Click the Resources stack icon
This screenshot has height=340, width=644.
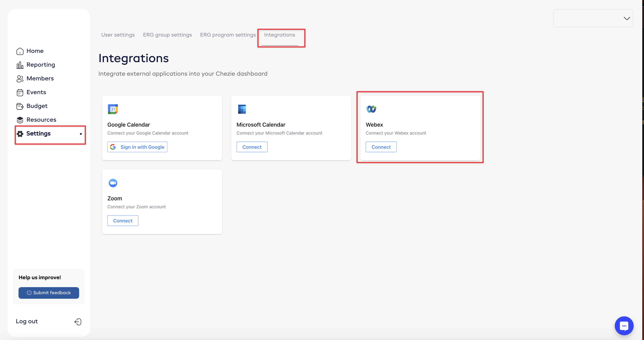click(20, 120)
